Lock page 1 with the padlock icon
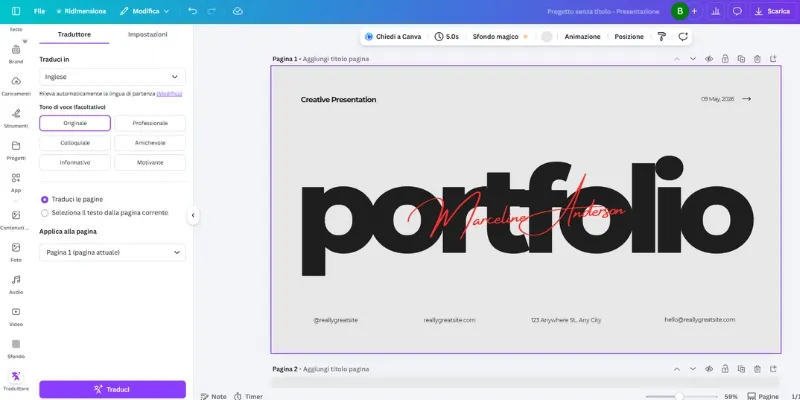 point(724,59)
